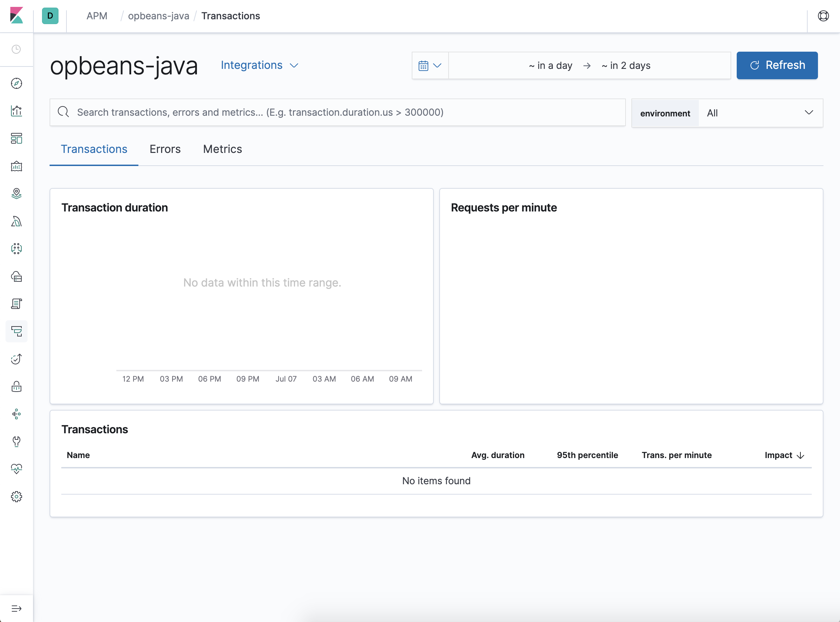Screen dimensions: 840x622
Task: Focus the transactions search field
Action: pyautogui.click(x=338, y=112)
